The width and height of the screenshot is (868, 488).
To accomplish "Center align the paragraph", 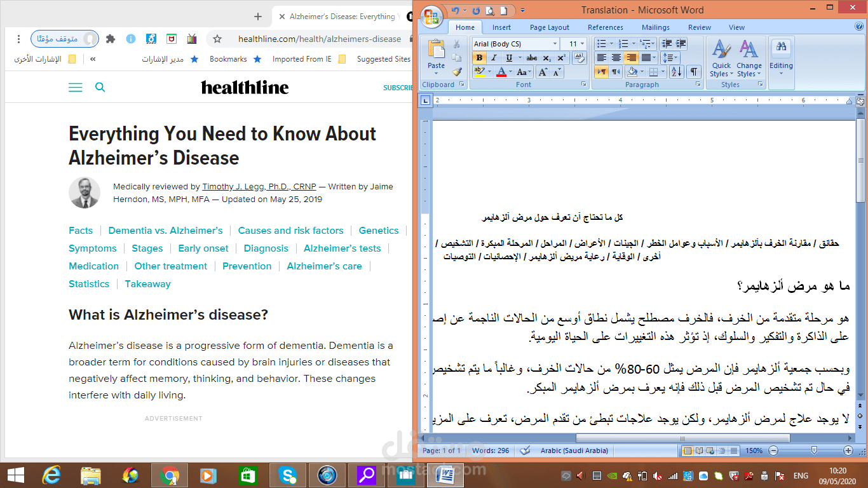I will [616, 58].
